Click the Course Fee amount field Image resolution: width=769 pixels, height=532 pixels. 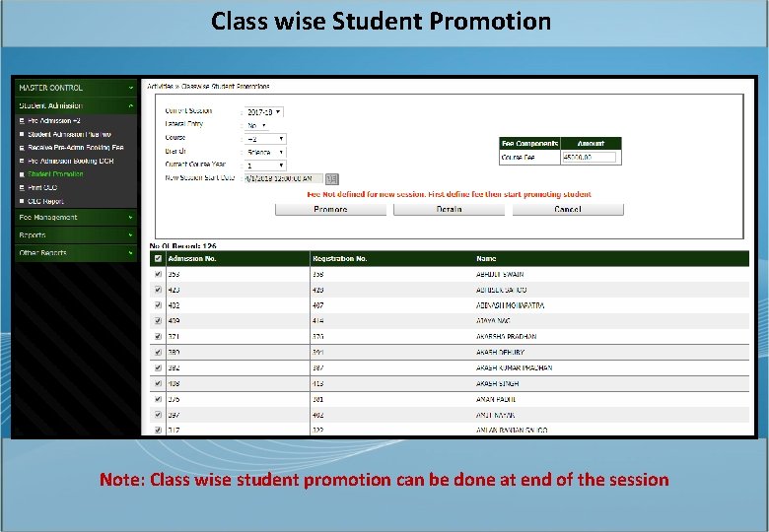(x=589, y=158)
